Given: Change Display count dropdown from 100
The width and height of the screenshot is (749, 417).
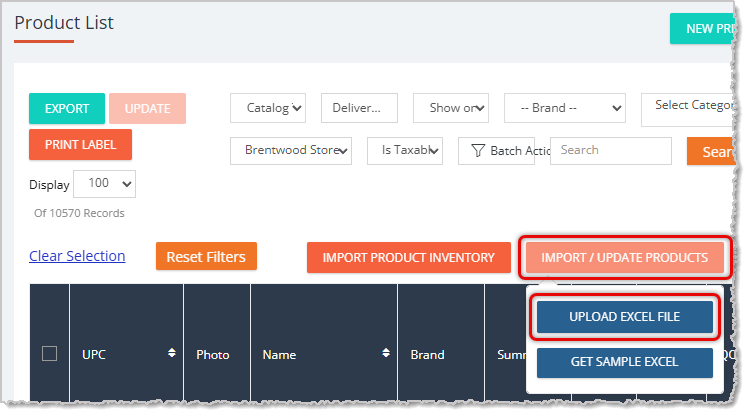Looking at the screenshot, I should (104, 184).
